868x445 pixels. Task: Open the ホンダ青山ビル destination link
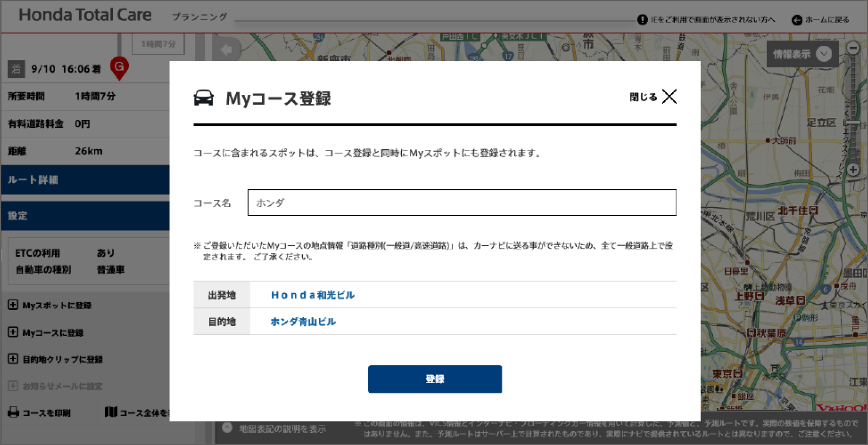[x=303, y=322]
